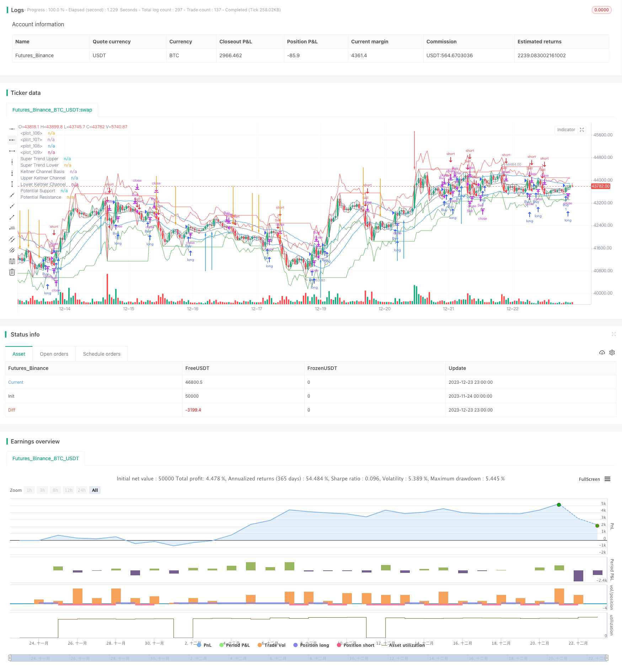Open the gear settings in Status info

[x=612, y=353]
